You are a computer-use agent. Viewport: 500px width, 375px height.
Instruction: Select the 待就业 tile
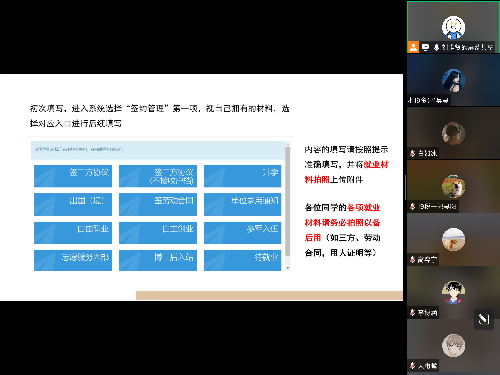[242, 260]
